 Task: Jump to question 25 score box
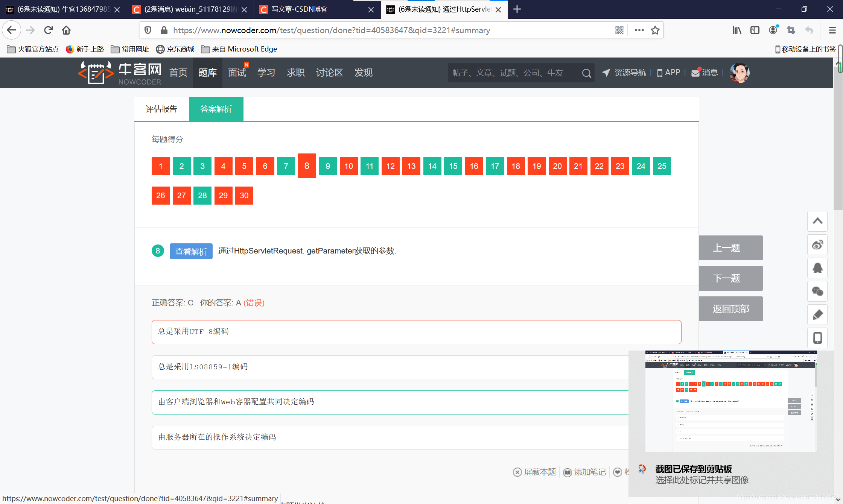pos(662,166)
